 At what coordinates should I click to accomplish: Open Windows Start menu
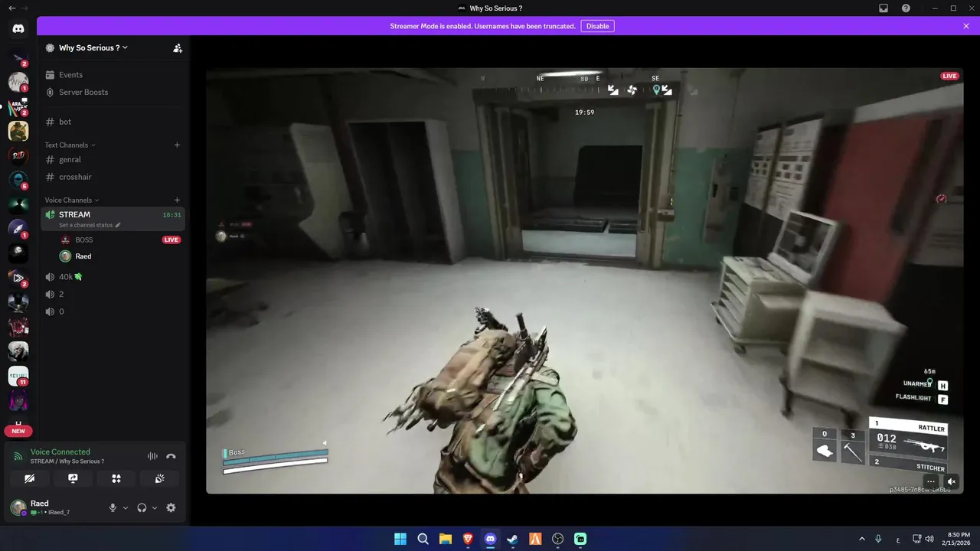point(400,539)
